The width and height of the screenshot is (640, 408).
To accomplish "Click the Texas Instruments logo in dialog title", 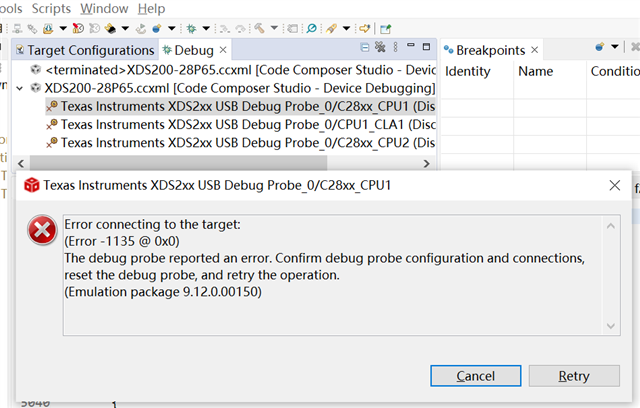I will coord(32,185).
